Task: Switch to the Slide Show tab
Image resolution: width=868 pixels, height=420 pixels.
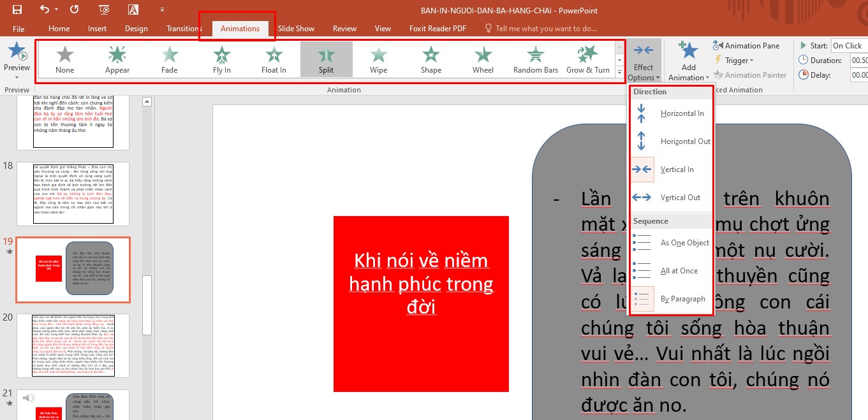Action: (x=296, y=28)
